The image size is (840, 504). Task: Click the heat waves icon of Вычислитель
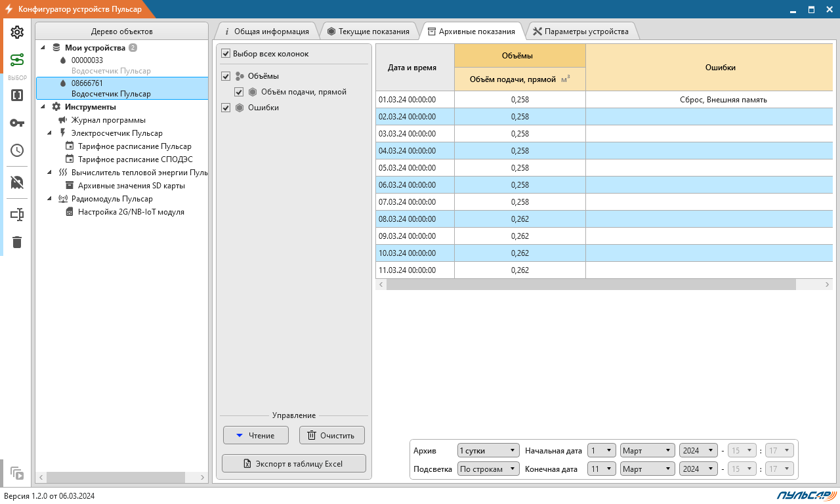(x=63, y=173)
